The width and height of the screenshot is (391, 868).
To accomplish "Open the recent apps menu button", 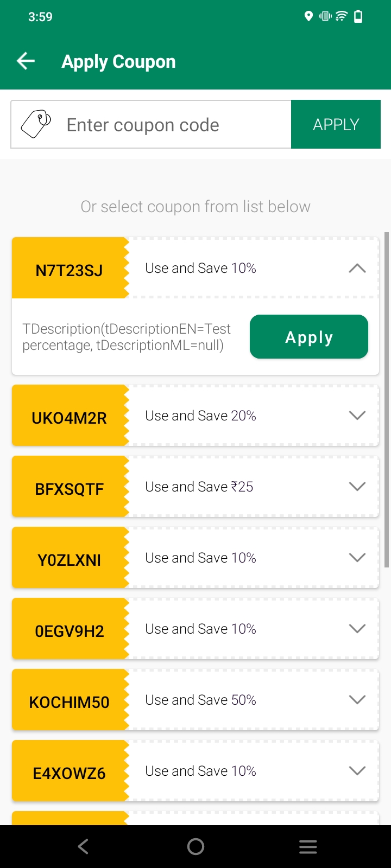I will click(308, 846).
